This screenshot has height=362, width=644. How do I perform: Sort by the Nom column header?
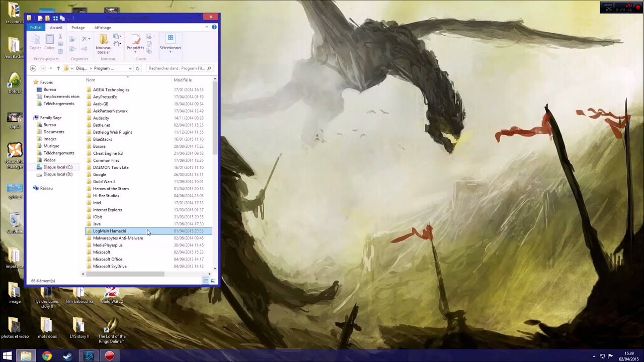91,80
